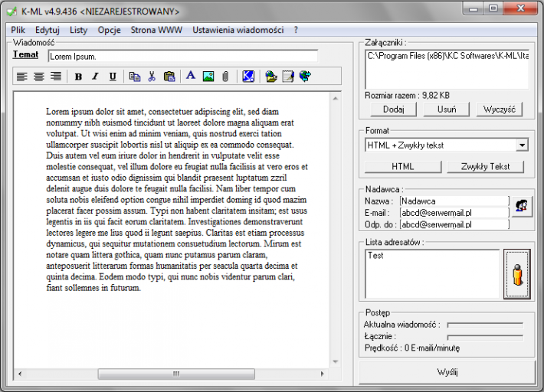Open the Opcje menu
Viewport: 544px width, 392px height.
110,30
